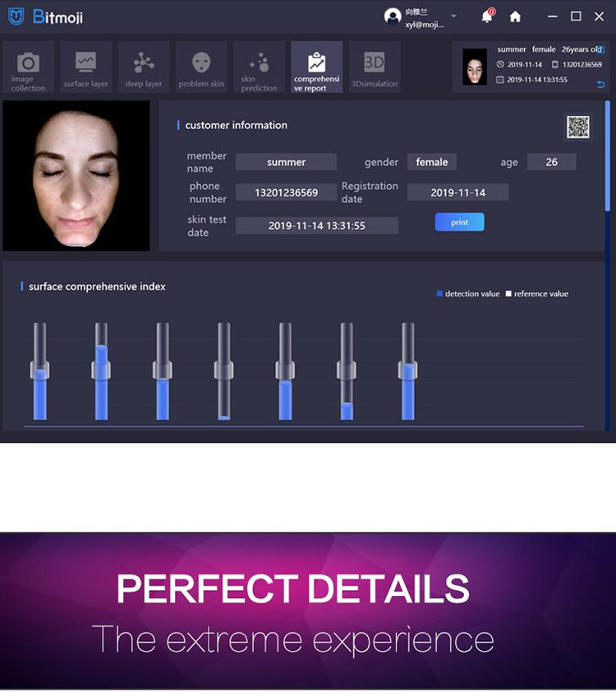Maximize the Bitmoji window

[x=576, y=16]
